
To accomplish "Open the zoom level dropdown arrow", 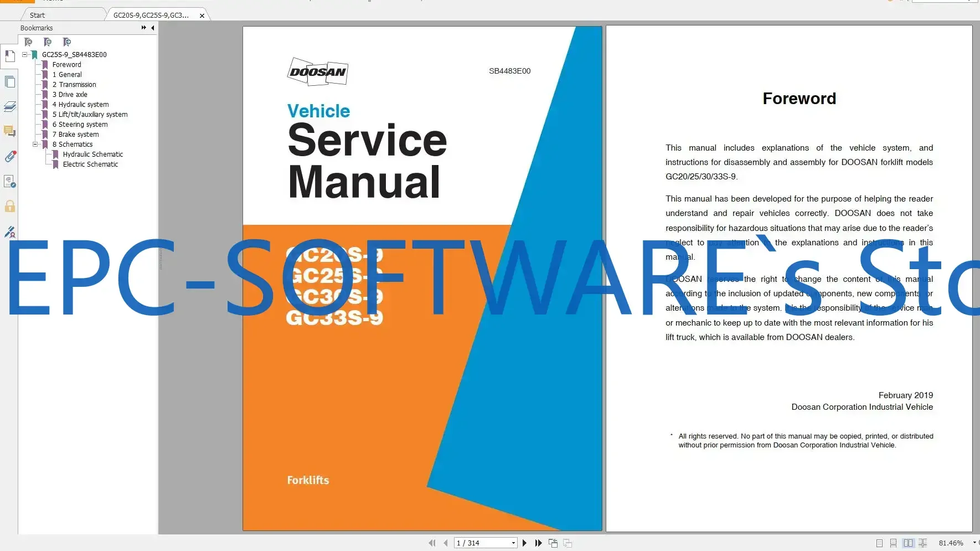I will click(974, 543).
